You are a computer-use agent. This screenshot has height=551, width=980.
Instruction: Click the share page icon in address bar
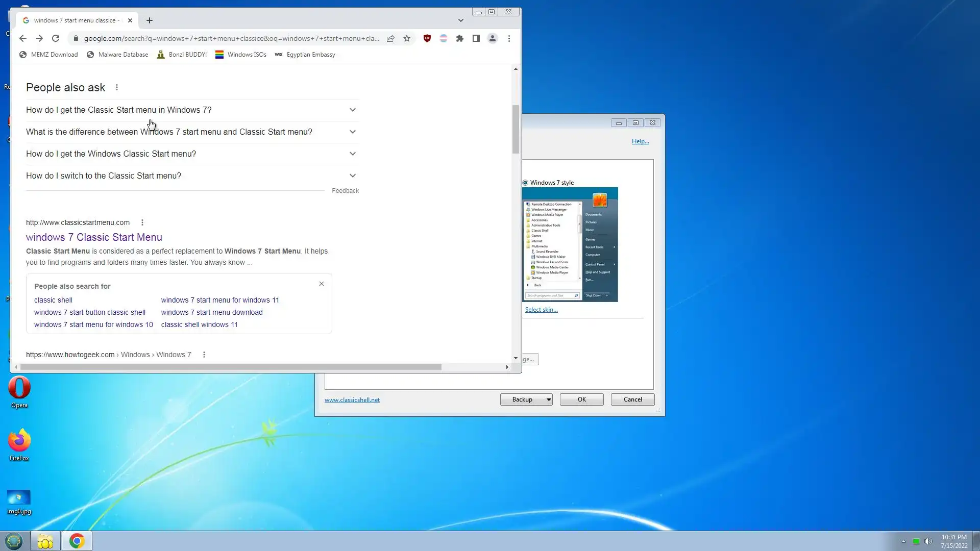click(390, 38)
